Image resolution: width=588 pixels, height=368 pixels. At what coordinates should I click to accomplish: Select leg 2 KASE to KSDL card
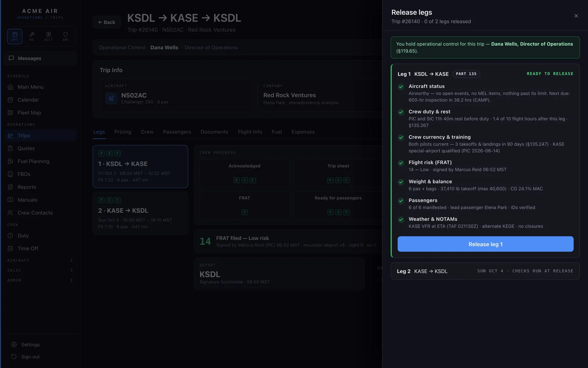point(140,213)
